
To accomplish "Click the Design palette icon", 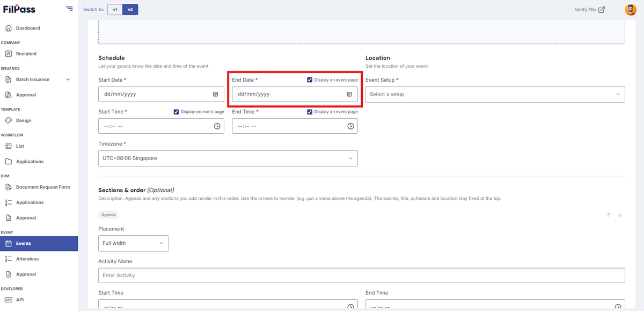I will [8, 120].
